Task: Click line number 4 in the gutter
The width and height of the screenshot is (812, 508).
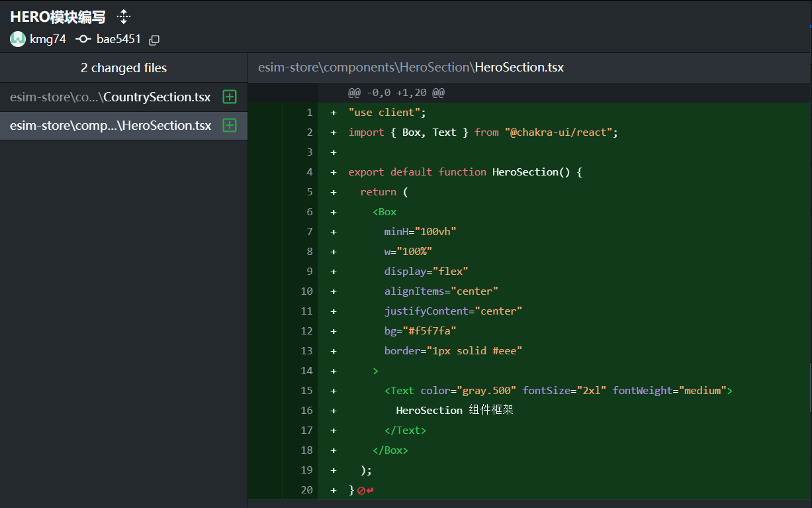Action: point(309,172)
